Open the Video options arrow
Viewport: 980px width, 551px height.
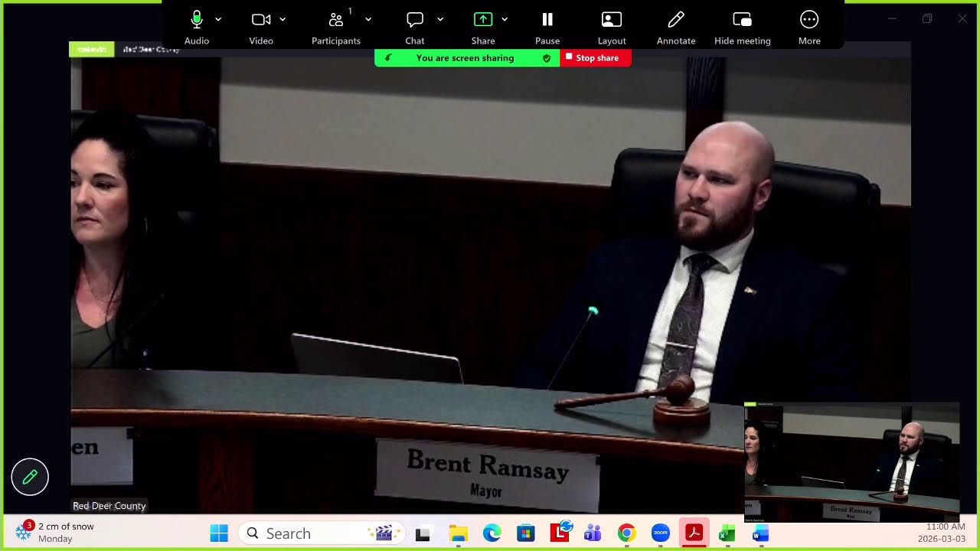(x=283, y=19)
